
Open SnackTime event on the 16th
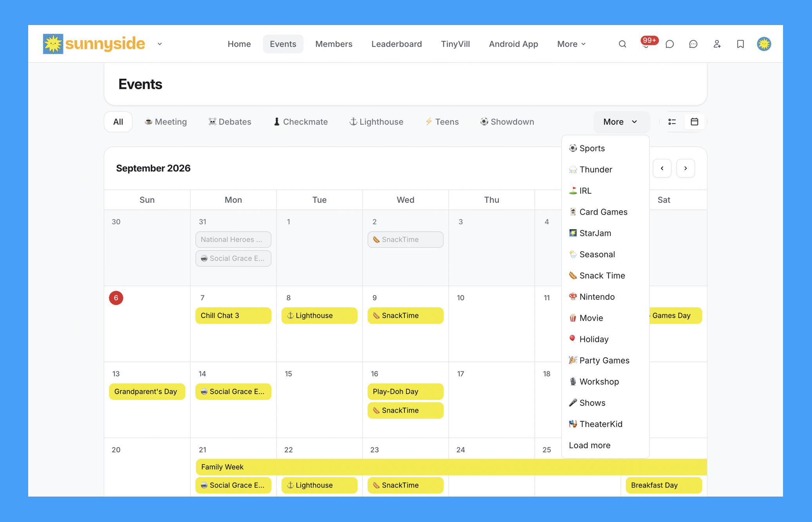click(x=406, y=410)
